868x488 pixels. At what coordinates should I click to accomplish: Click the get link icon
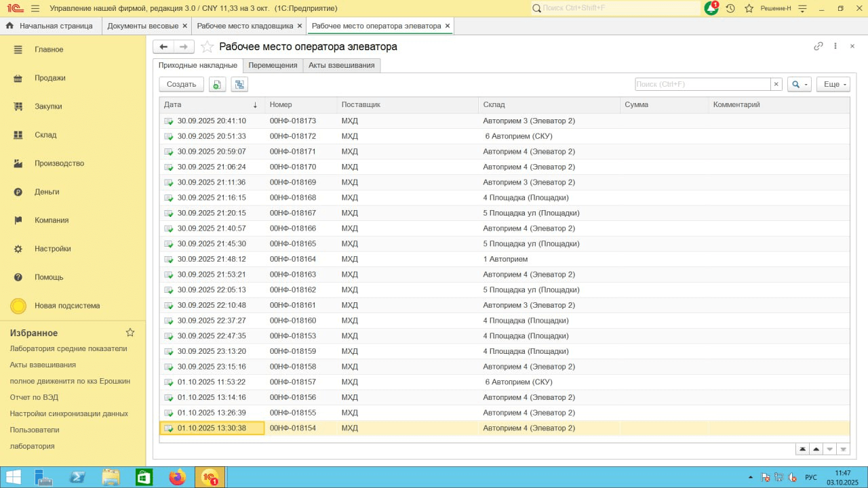click(x=818, y=46)
